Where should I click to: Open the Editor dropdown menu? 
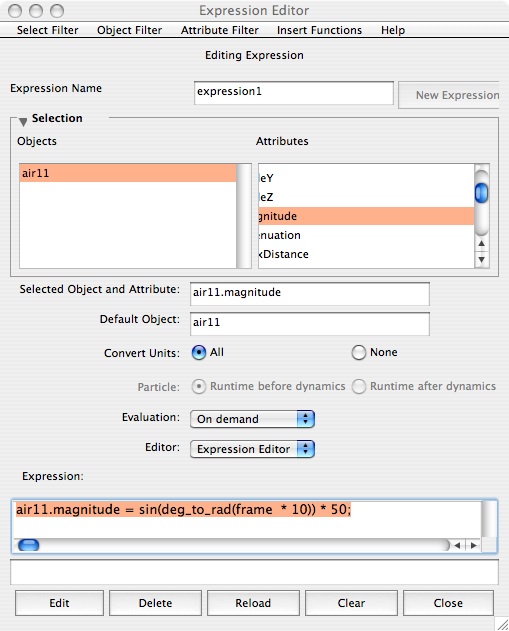click(252, 449)
